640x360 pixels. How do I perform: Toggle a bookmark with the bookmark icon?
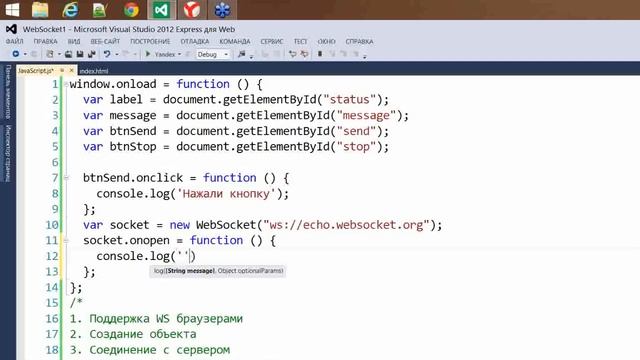click(x=320, y=54)
